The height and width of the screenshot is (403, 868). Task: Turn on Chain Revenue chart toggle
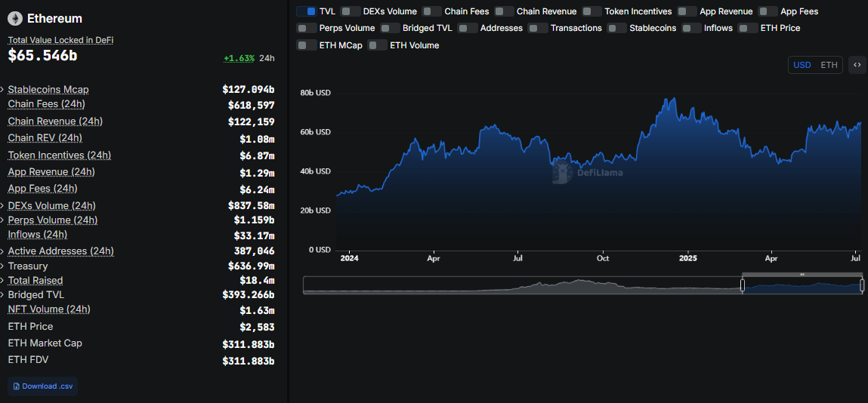coord(504,11)
